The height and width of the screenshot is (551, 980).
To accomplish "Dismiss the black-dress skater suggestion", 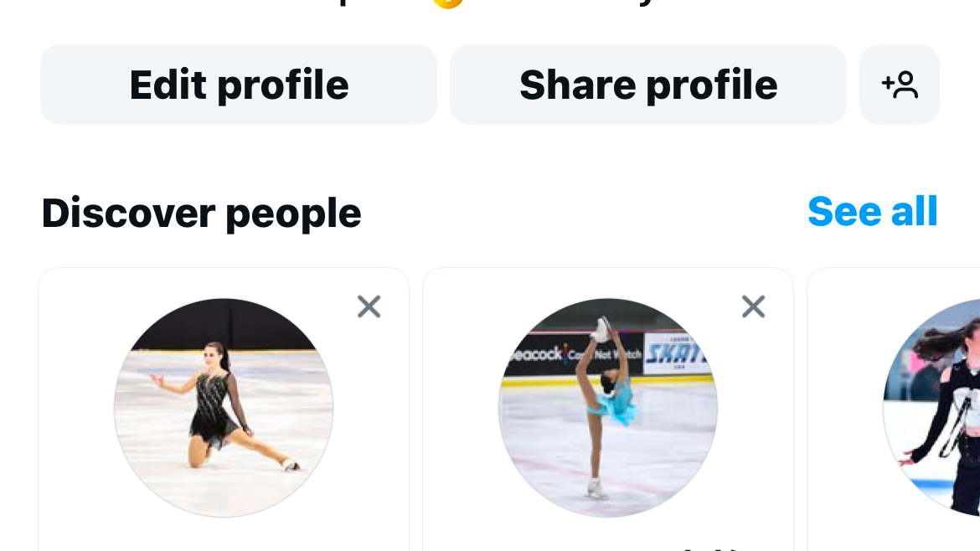I will (x=369, y=306).
